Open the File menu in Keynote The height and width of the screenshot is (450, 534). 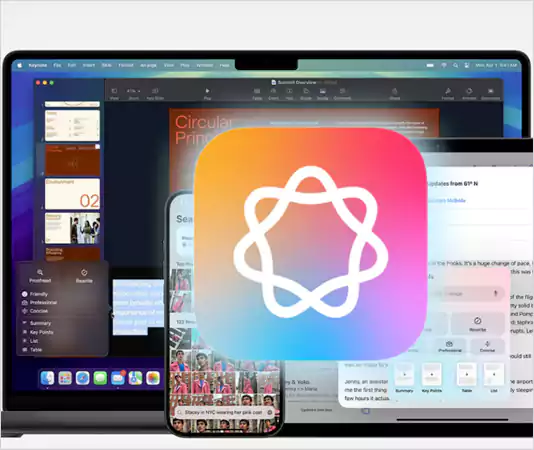[x=57, y=65]
